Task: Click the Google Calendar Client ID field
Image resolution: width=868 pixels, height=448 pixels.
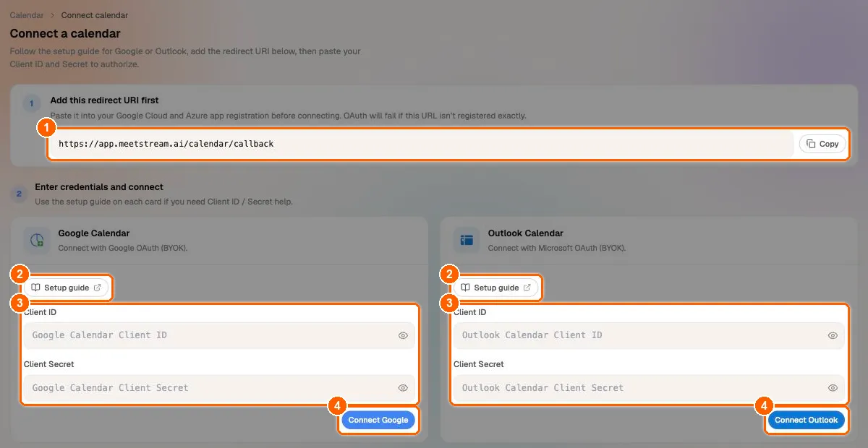Action: coord(219,335)
